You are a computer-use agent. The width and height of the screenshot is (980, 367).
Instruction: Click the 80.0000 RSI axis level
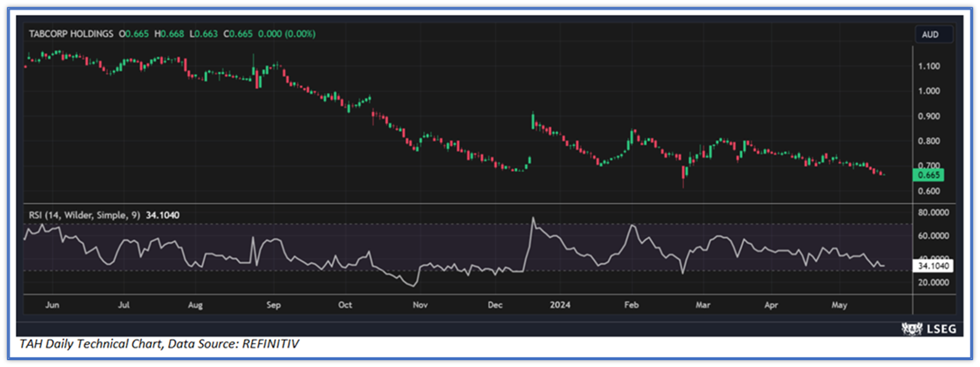(933, 212)
